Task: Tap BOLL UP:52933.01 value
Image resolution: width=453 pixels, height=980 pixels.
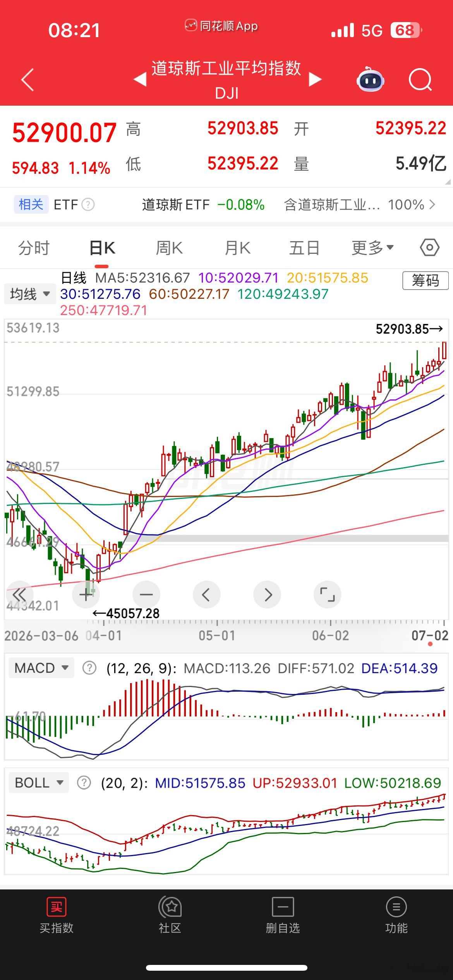Action: (295, 783)
